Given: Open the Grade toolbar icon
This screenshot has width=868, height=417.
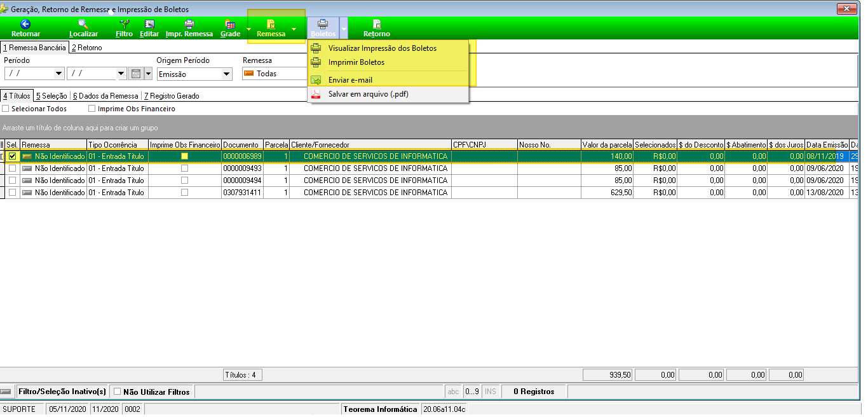Looking at the screenshot, I should coord(230,24).
